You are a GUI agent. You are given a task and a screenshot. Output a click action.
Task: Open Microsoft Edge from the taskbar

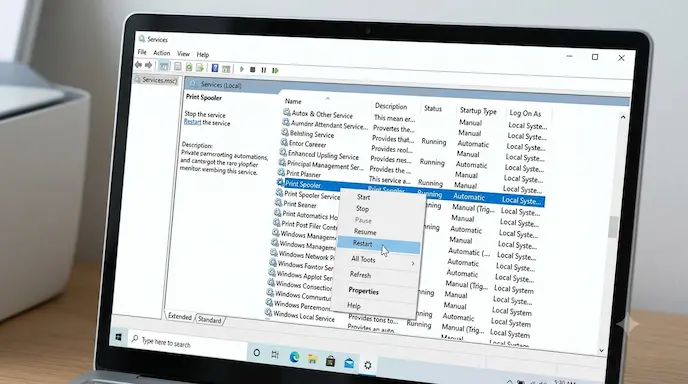(294, 357)
